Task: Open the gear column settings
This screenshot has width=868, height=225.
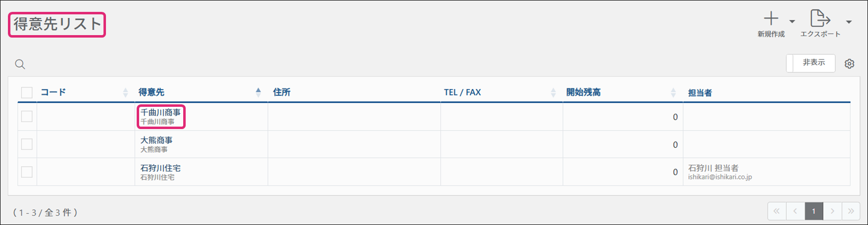Action: coord(849,64)
